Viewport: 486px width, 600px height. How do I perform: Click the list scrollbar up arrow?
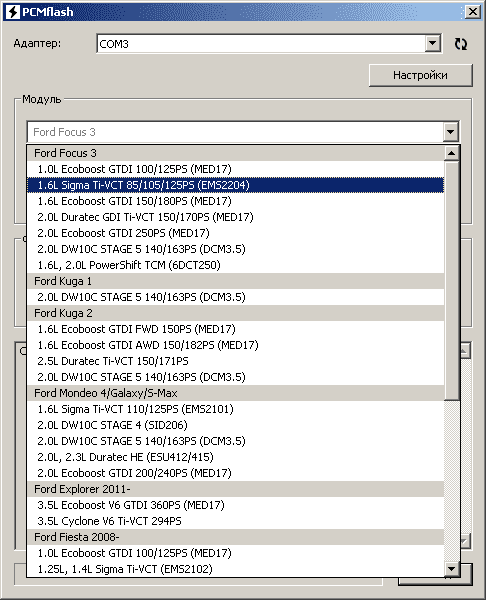[452, 153]
